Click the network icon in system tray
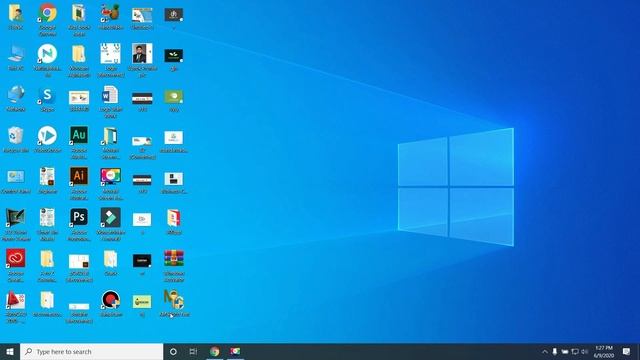640x360 pixels. [x=575, y=352]
